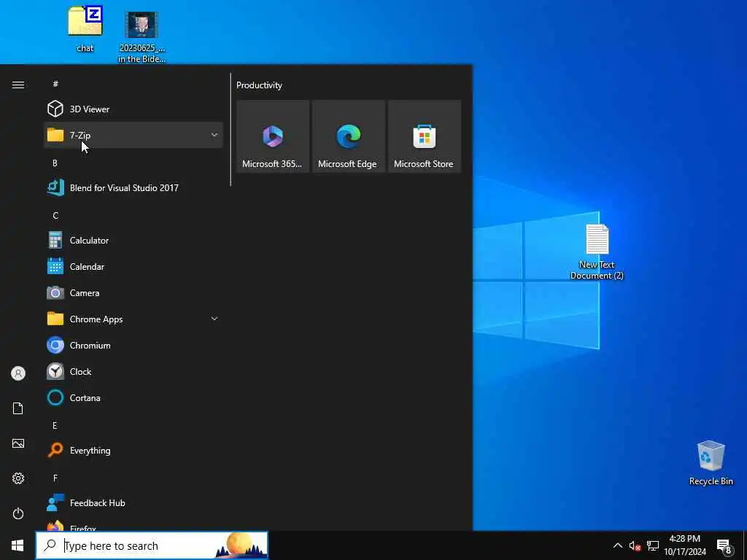Screen dimensions: 747x560
Task: Click the C letter header
Action: pyautogui.click(x=55, y=215)
